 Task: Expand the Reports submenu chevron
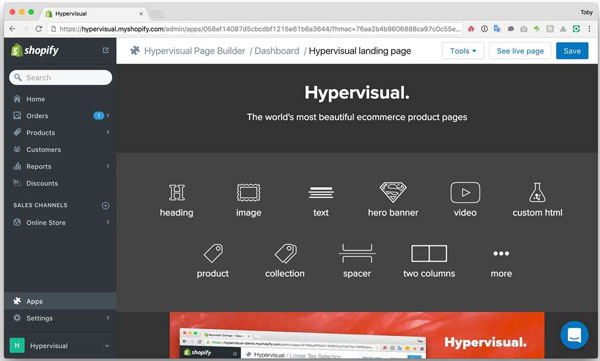[x=108, y=166]
